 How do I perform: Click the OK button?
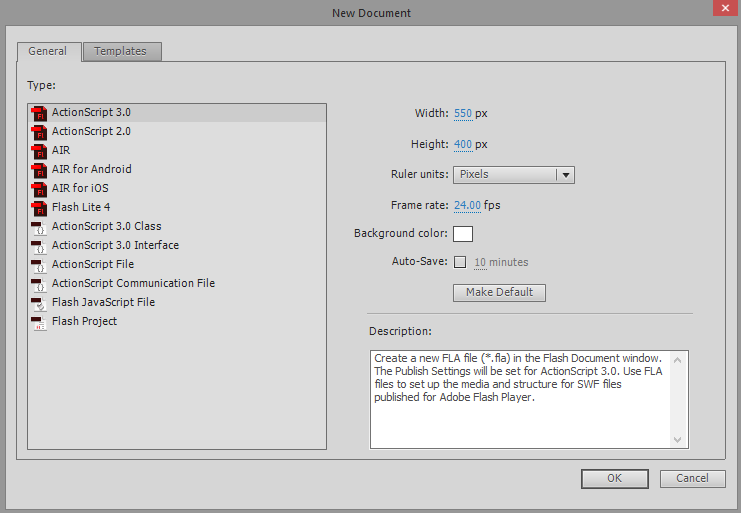tap(614, 479)
